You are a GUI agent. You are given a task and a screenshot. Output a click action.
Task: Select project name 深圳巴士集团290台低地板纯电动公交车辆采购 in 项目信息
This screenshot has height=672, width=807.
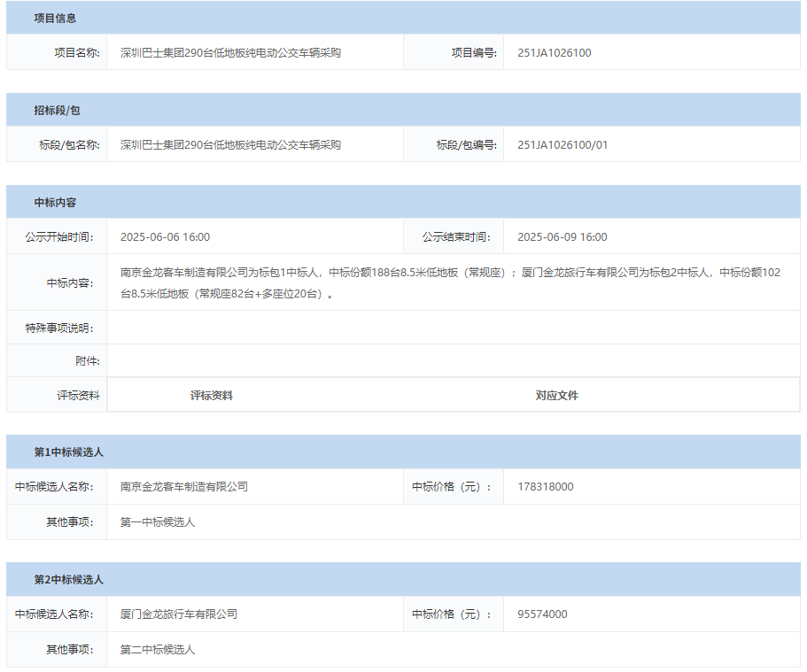[230, 53]
